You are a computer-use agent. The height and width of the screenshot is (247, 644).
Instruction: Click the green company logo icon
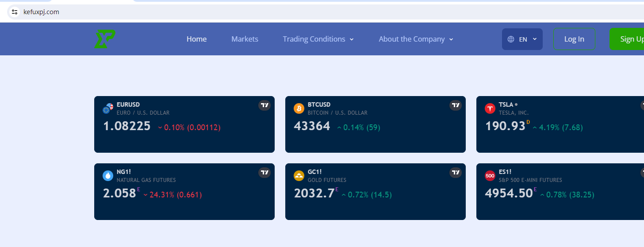[x=105, y=39]
